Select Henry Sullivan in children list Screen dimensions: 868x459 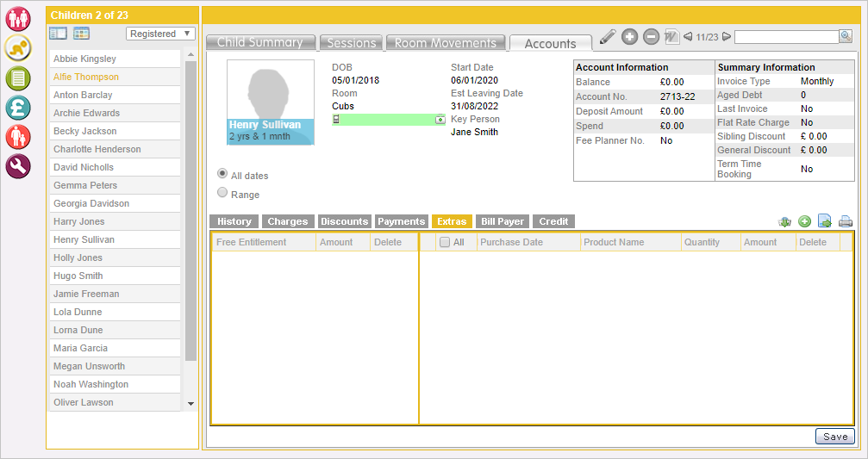click(x=116, y=239)
